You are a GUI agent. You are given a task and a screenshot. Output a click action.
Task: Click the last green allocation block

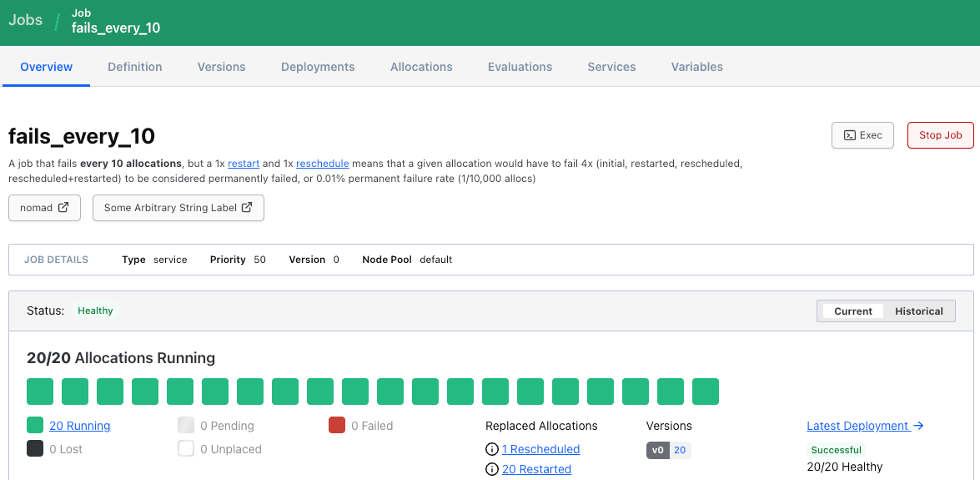[x=706, y=392]
